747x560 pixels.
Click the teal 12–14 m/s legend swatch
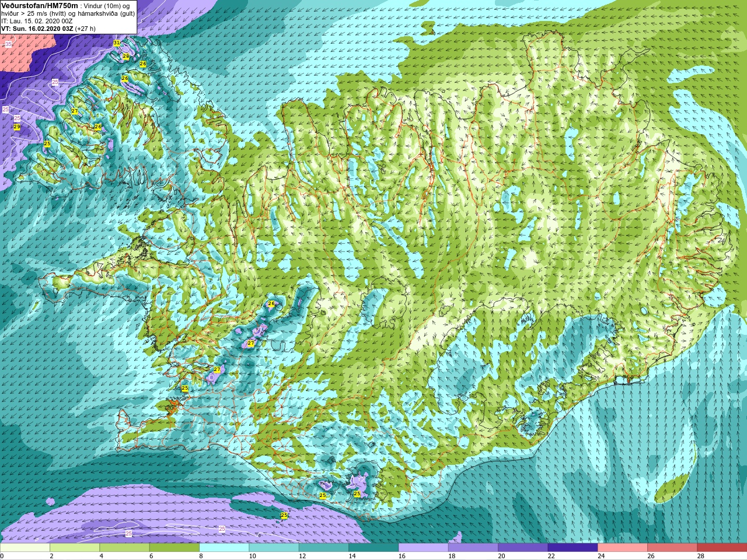[323, 548]
